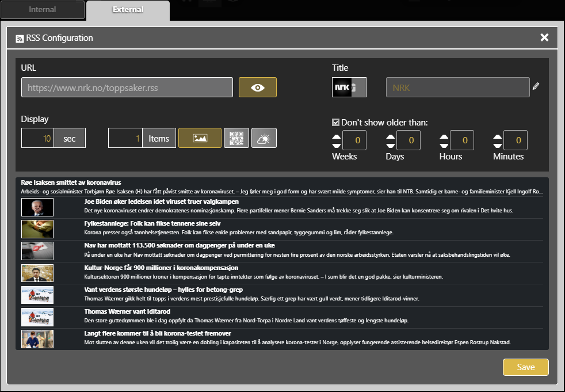
Task: Open the Joe Biden article thumbnail
Action: 37,207
